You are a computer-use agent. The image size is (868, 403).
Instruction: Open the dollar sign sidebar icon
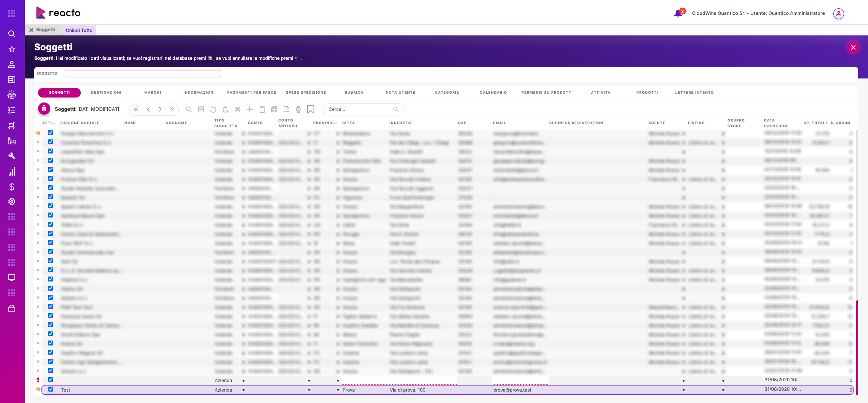[12, 187]
